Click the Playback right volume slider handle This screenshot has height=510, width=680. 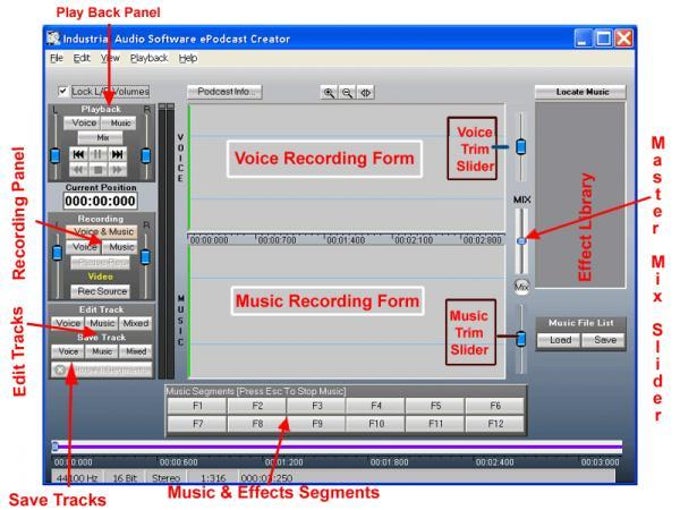point(146,155)
